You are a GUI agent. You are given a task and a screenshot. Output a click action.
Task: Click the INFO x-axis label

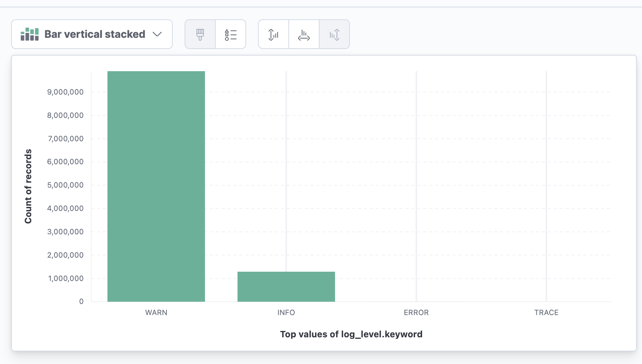(x=286, y=312)
